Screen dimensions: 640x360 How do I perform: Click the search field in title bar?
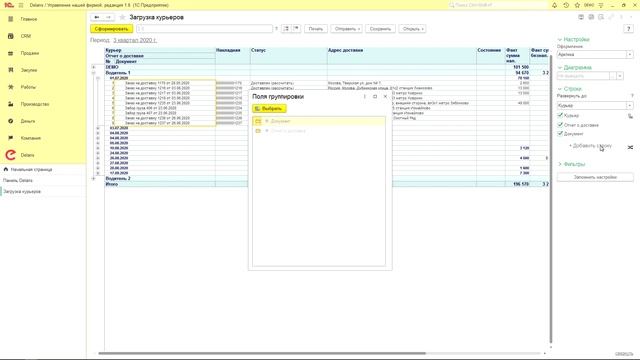(498, 5)
